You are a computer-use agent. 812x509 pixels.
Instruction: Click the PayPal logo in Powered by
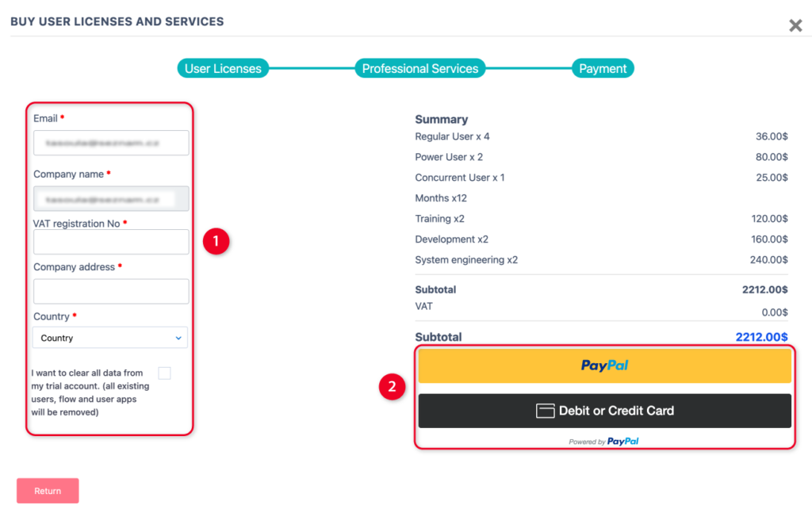coord(623,442)
